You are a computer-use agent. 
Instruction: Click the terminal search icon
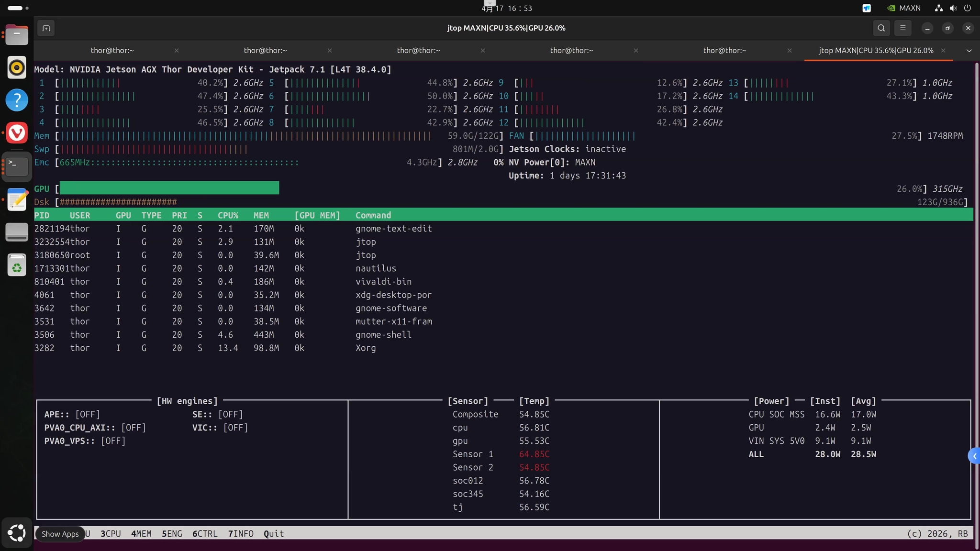(881, 28)
